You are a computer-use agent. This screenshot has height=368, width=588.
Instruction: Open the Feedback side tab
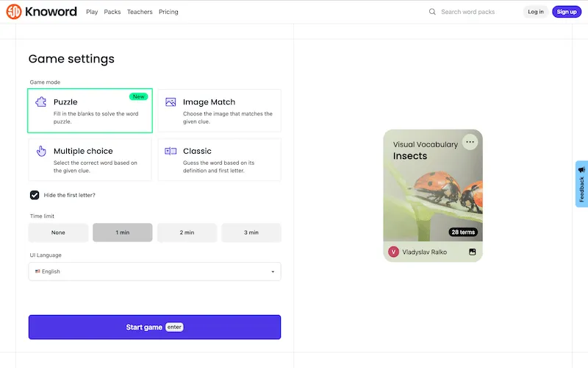click(581, 184)
